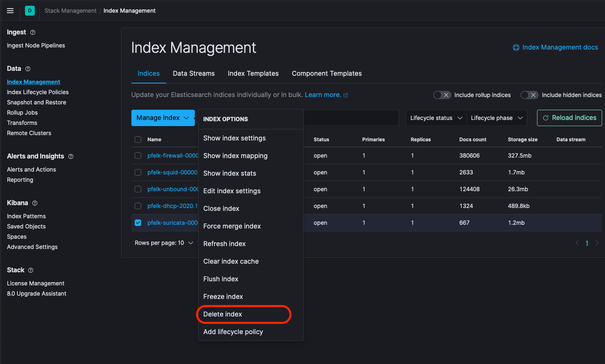Open the Lifecycle phase dropdown
This screenshot has height=364, width=605.
pyautogui.click(x=497, y=118)
